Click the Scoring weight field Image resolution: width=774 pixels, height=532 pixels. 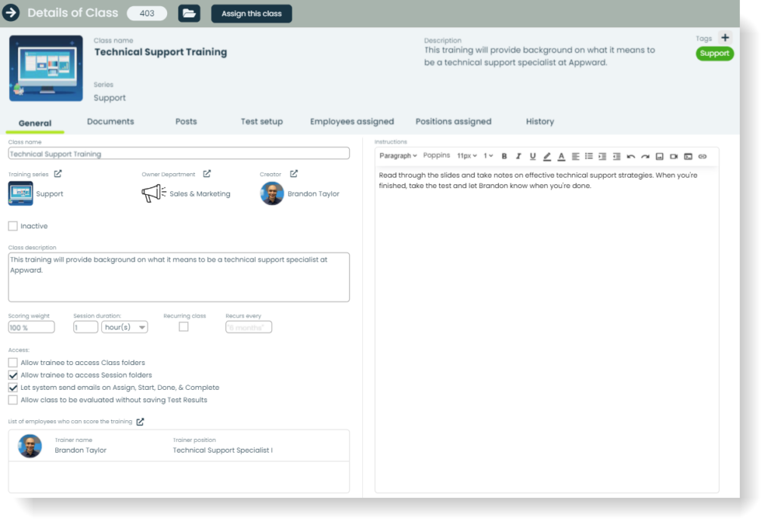(x=31, y=327)
